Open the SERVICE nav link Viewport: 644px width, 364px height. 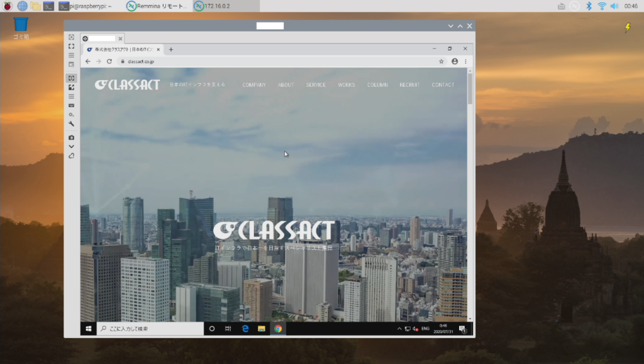316,85
